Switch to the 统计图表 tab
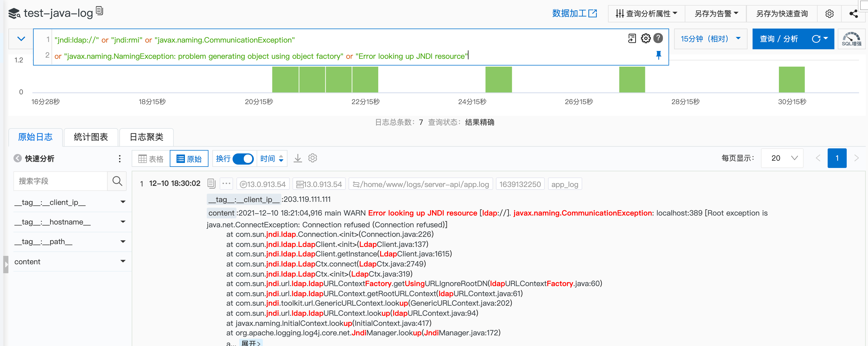 coord(91,137)
